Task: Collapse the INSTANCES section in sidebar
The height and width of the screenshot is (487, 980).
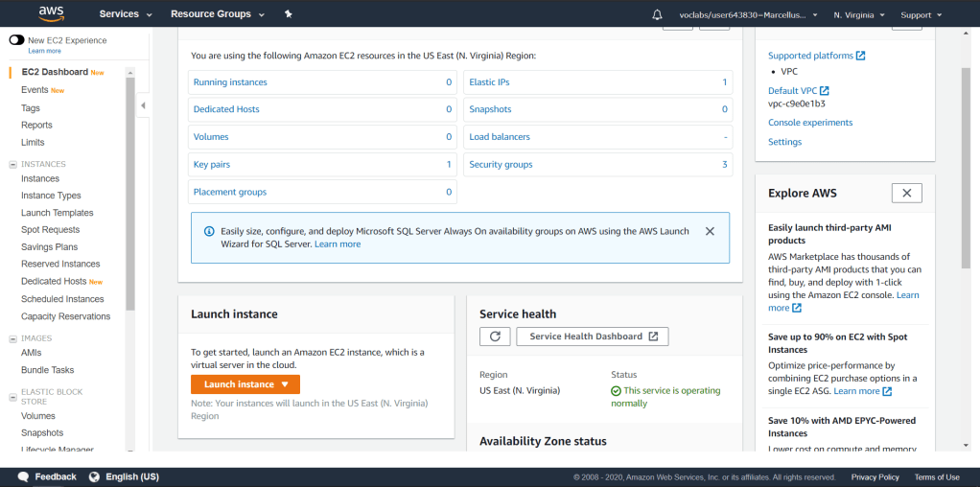Action: click(x=12, y=164)
